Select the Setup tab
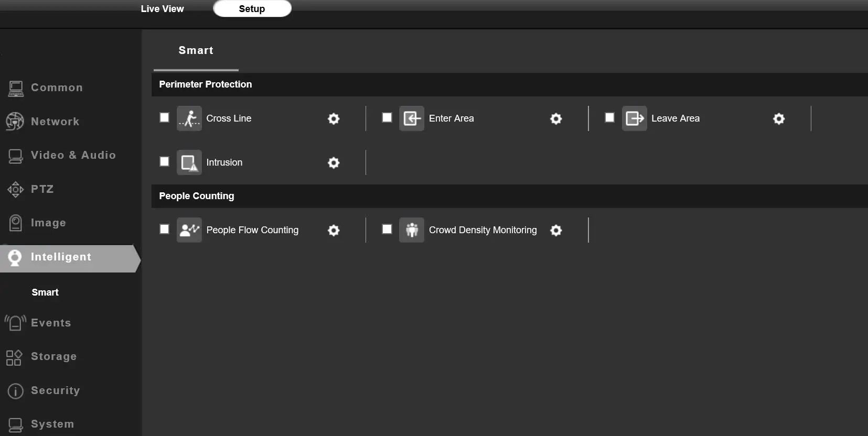Screen dimensions: 868x436 [x=252, y=8]
